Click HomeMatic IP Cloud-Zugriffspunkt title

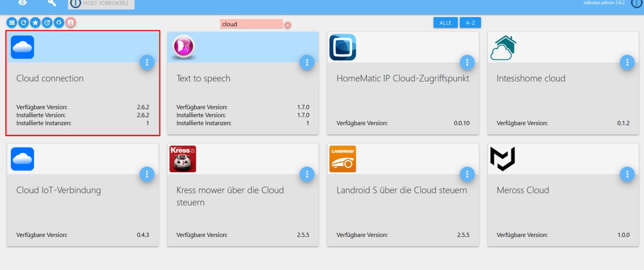pyautogui.click(x=403, y=79)
